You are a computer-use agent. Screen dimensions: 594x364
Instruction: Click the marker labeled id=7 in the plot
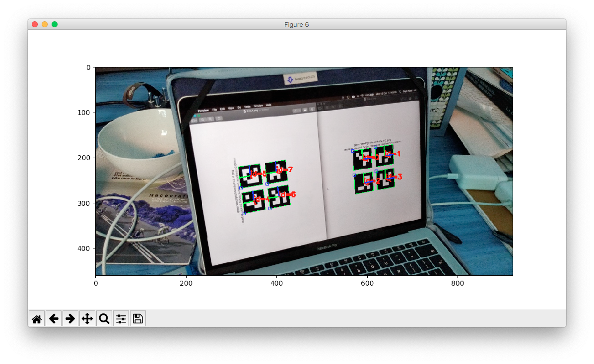click(x=276, y=172)
